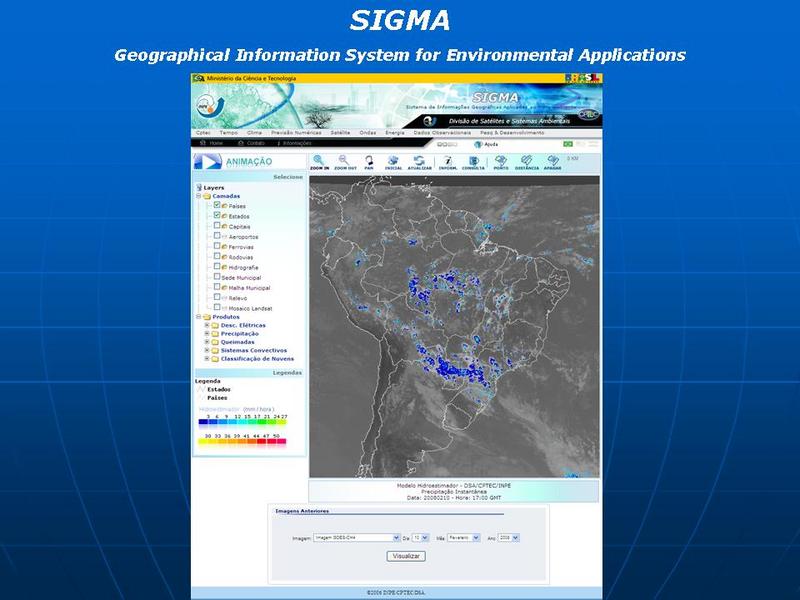The height and width of the screenshot is (600, 800).
Task: Enable the Relevo layer checkbox
Action: (x=217, y=296)
